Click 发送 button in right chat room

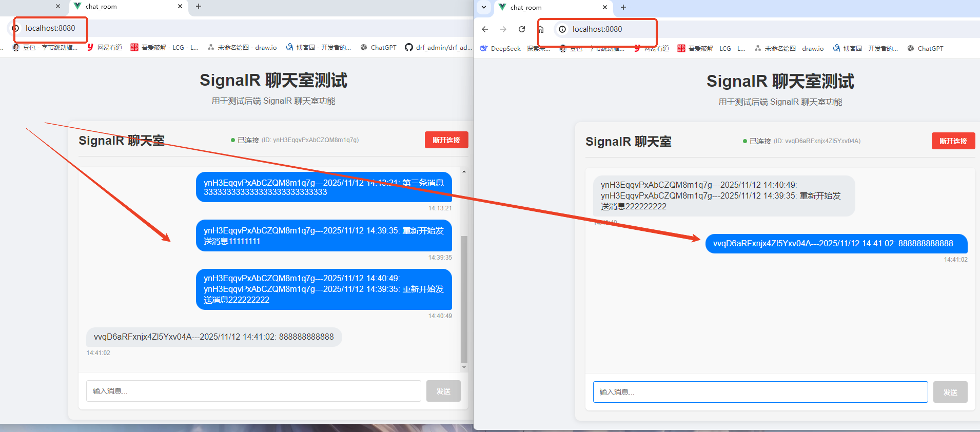click(950, 392)
